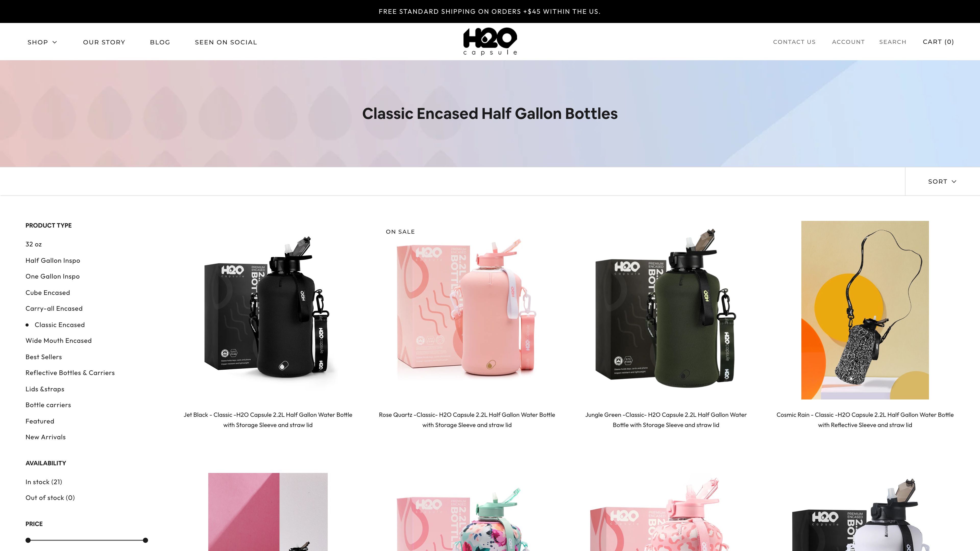The height and width of the screenshot is (551, 980).
Task: Click CONTACT US link
Action: 794,42
